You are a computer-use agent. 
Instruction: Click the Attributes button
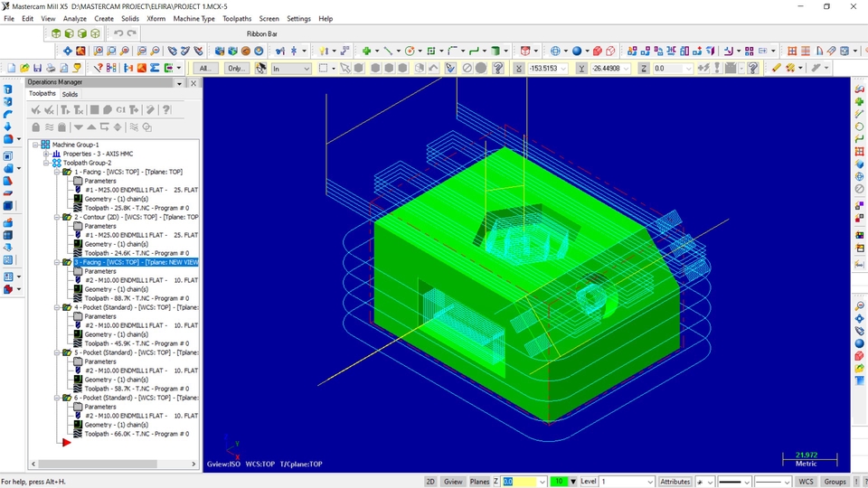click(x=675, y=482)
